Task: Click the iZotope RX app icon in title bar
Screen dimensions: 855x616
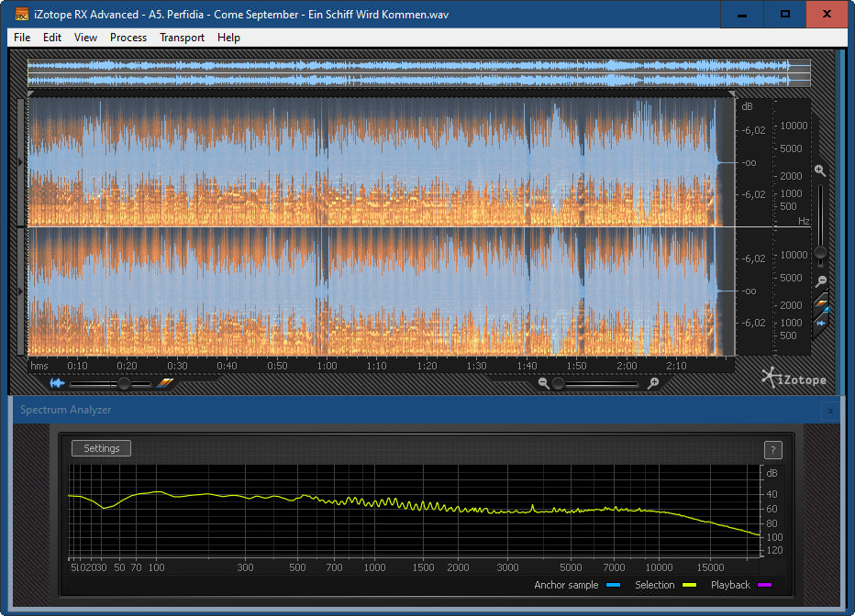Action: pyautogui.click(x=21, y=14)
